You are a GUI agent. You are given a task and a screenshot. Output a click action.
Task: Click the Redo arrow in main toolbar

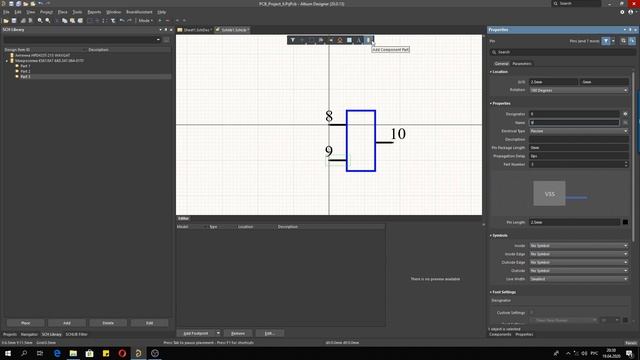coord(129,20)
